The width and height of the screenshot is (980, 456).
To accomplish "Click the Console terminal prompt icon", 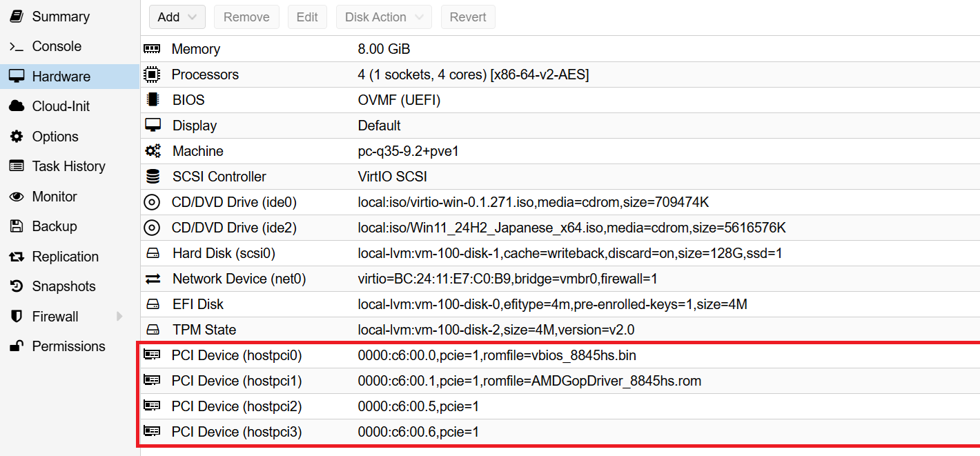I will (17, 46).
